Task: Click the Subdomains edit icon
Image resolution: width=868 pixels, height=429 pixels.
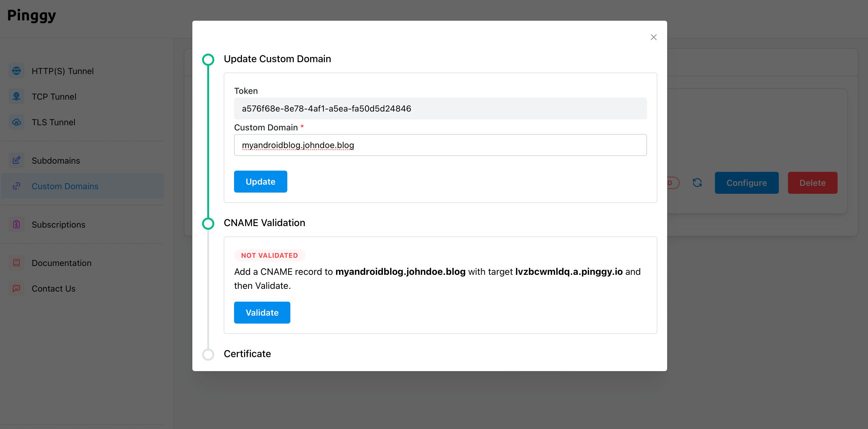Action: click(x=16, y=161)
